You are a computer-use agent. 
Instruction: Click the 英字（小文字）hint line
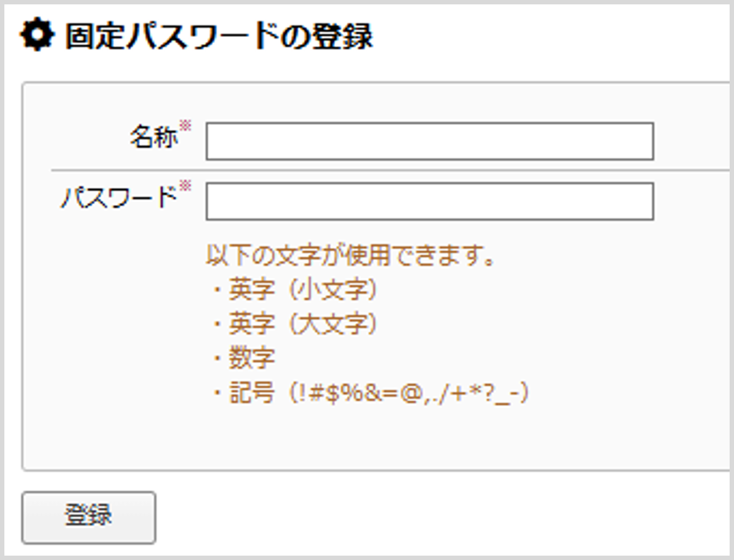pyautogui.click(x=303, y=289)
